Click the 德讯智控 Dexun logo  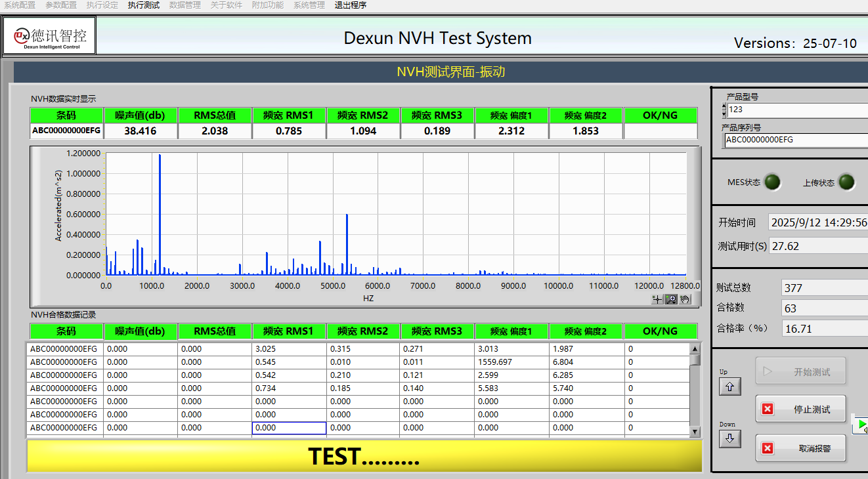point(50,35)
